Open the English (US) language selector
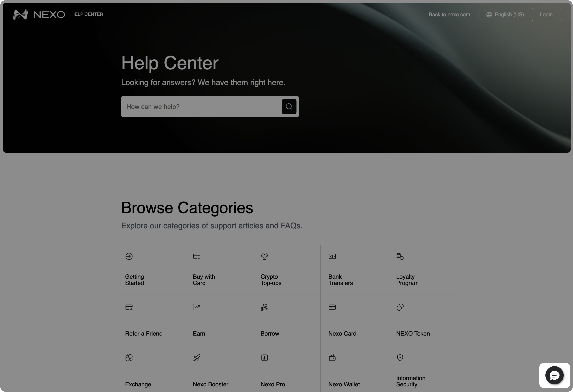 pyautogui.click(x=509, y=14)
